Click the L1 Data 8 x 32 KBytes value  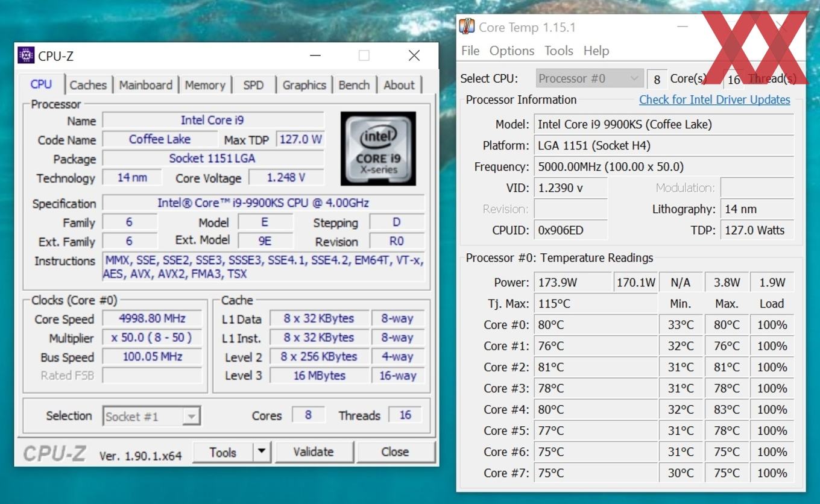319,318
